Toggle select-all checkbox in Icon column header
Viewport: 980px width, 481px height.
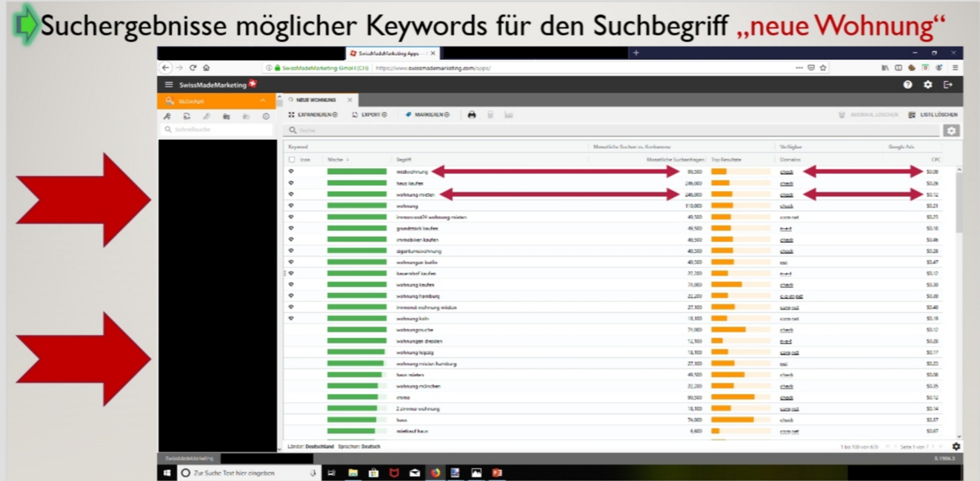pyautogui.click(x=292, y=160)
